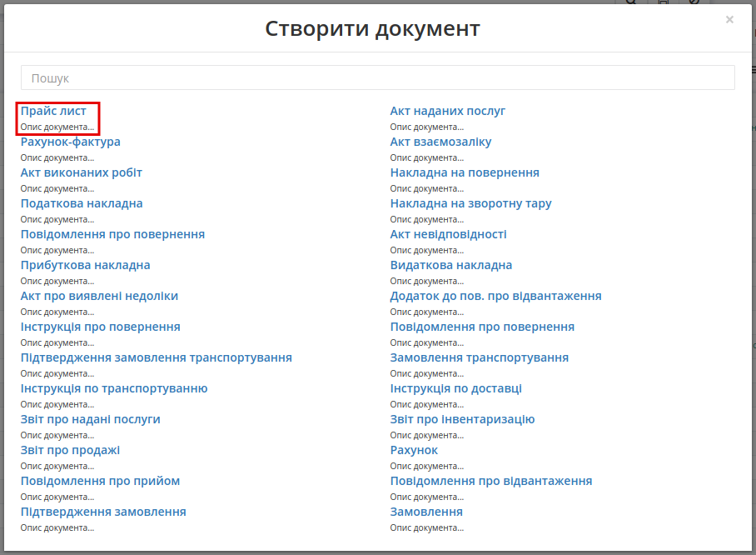Choose Акт невідповідності
Viewport: 756px width, 555px height.
click(x=449, y=234)
